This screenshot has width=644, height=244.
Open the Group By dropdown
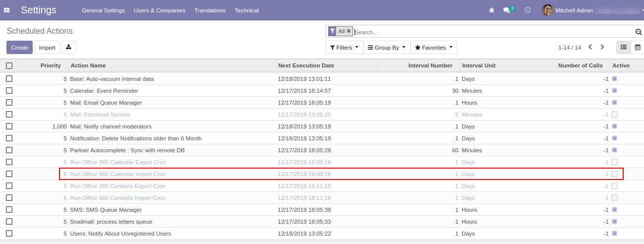click(x=387, y=48)
